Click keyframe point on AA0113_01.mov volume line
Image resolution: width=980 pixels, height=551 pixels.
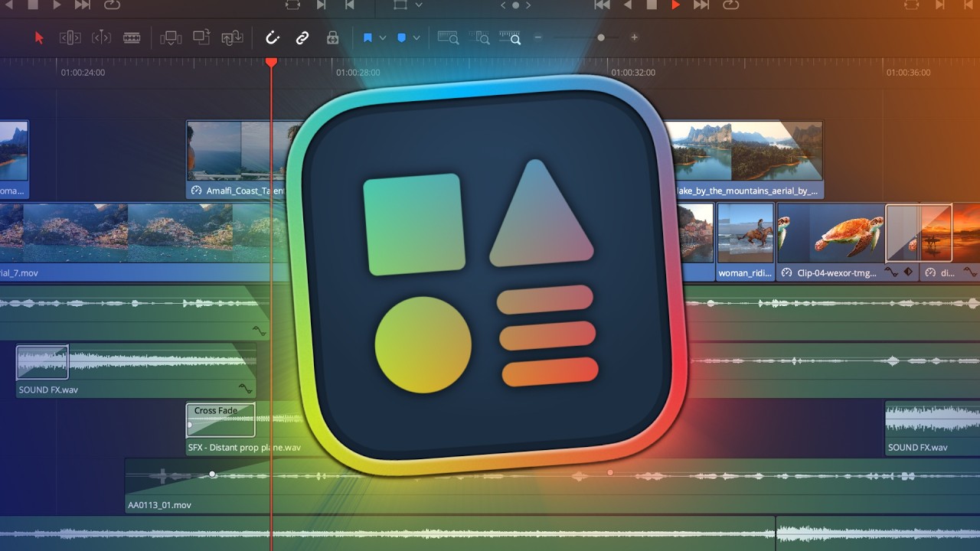(212, 474)
